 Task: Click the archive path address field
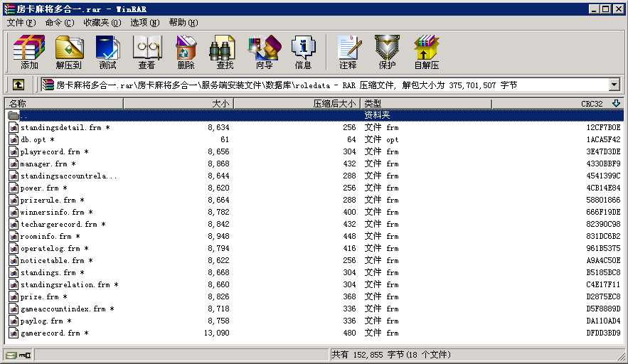(x=324, y=85)
